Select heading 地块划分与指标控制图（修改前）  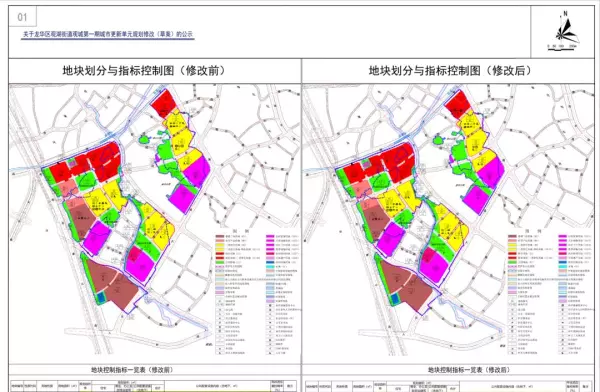point(144,70)
